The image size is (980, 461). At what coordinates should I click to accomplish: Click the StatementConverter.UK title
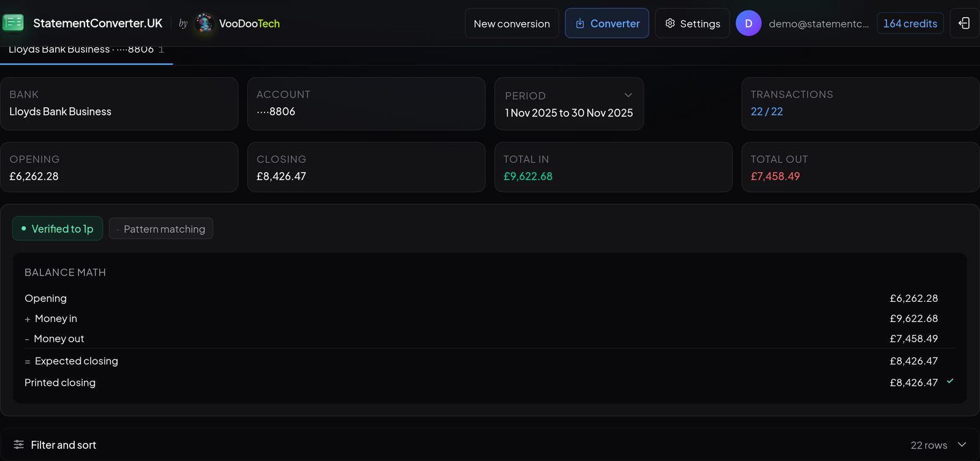pyautogui.click(x=98, y=23)
